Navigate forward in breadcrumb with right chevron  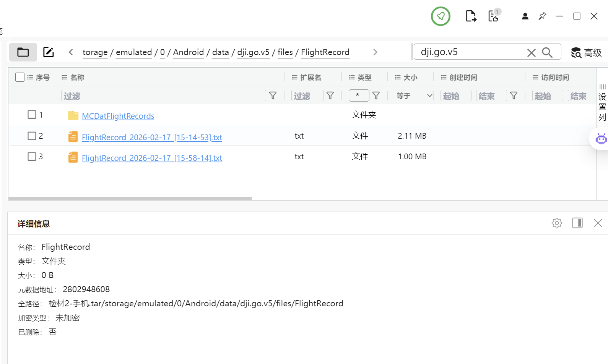[375, 52]
